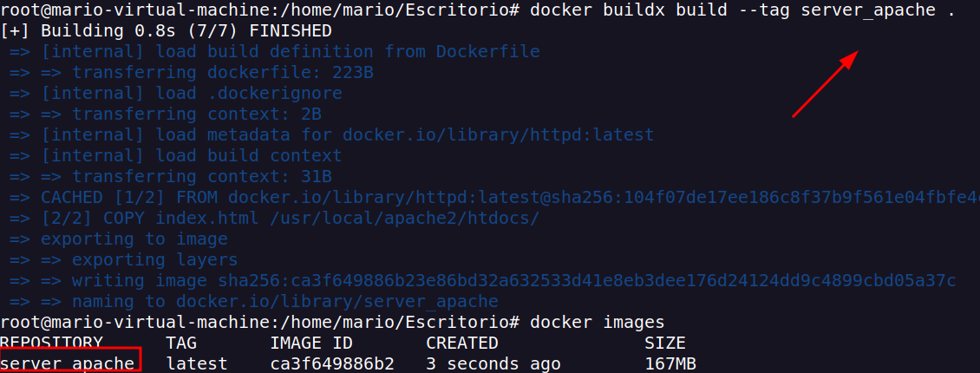Click the red arrow annotation tip

(853, 54)
